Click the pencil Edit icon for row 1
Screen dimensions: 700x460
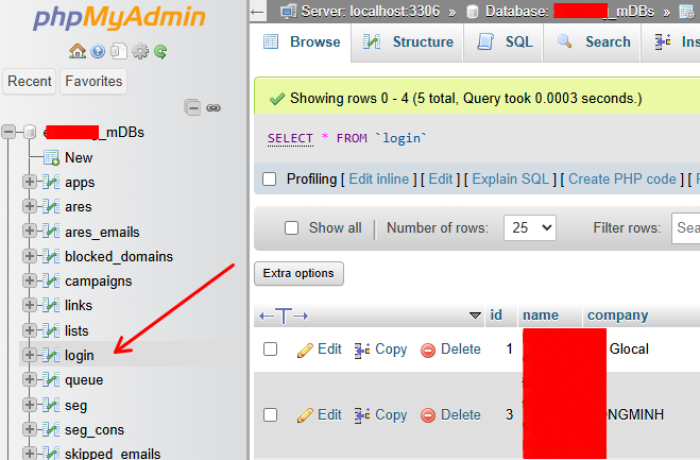[306, 350]
